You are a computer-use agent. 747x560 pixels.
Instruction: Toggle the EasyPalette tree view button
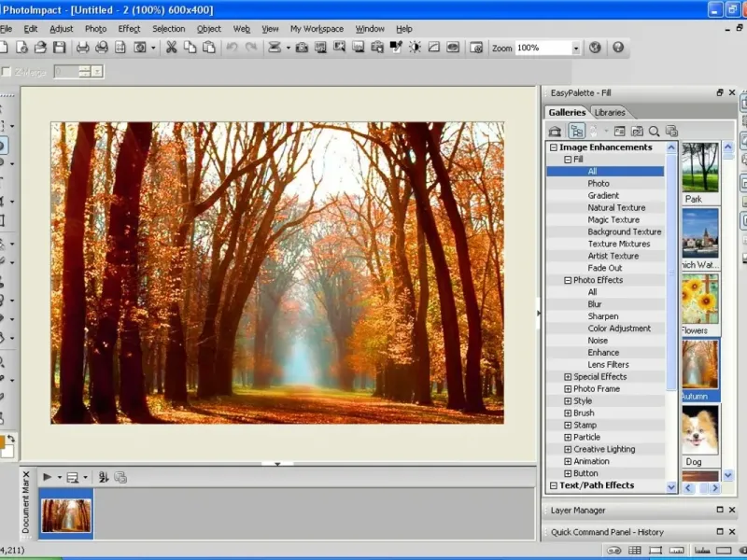tap(577, 132)
